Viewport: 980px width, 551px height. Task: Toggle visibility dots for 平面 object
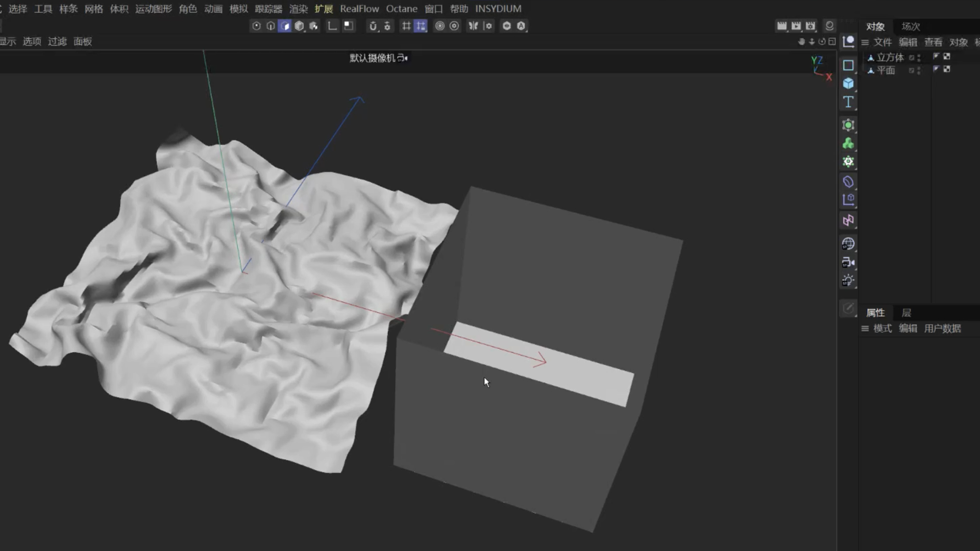(919, 70)
